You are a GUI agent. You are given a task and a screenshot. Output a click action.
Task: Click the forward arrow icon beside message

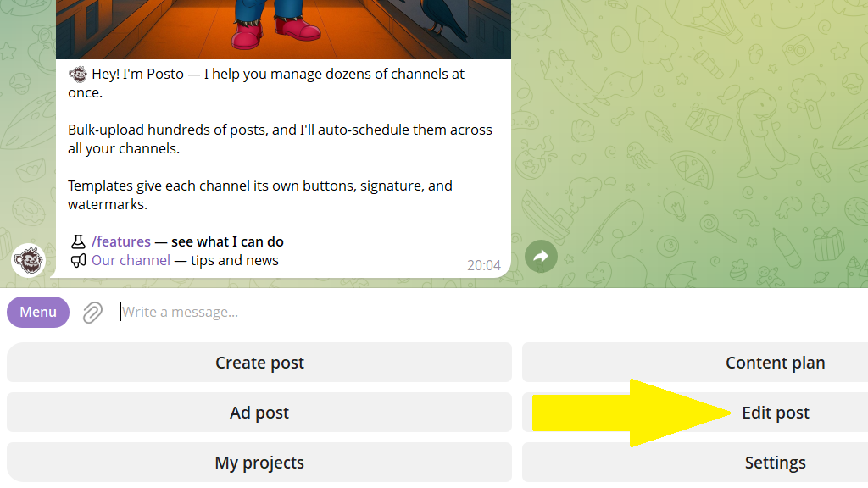click(x=541, y=256)
